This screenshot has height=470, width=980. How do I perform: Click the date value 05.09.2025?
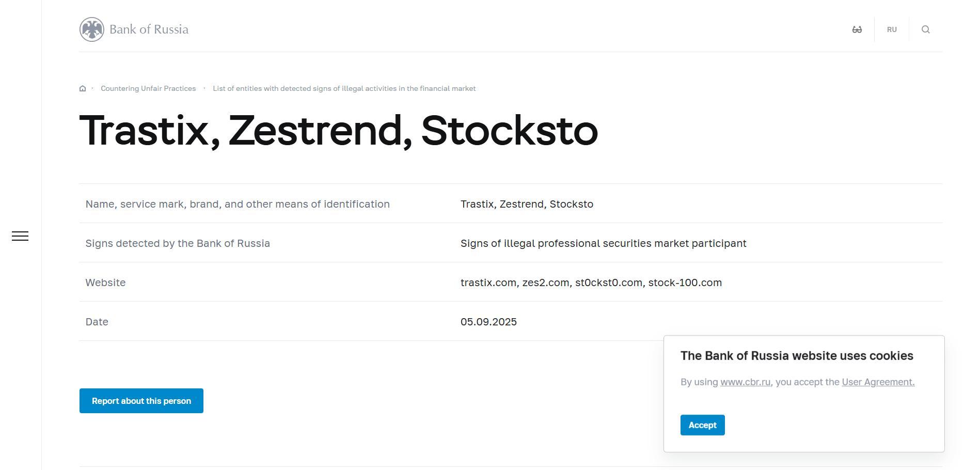pyautogui.click(x=488, y=322)
